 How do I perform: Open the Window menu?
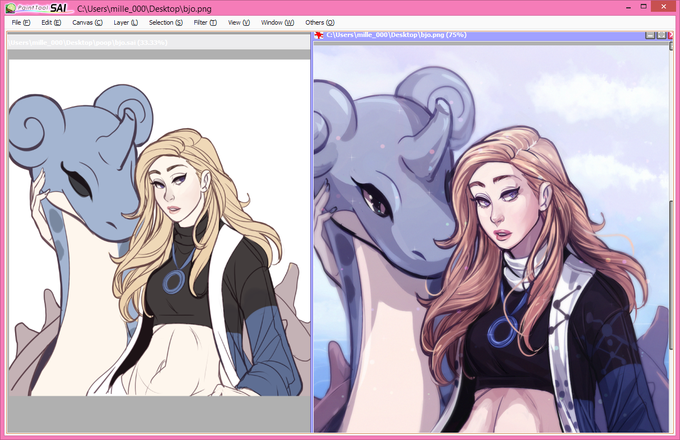tap(277, 23)
